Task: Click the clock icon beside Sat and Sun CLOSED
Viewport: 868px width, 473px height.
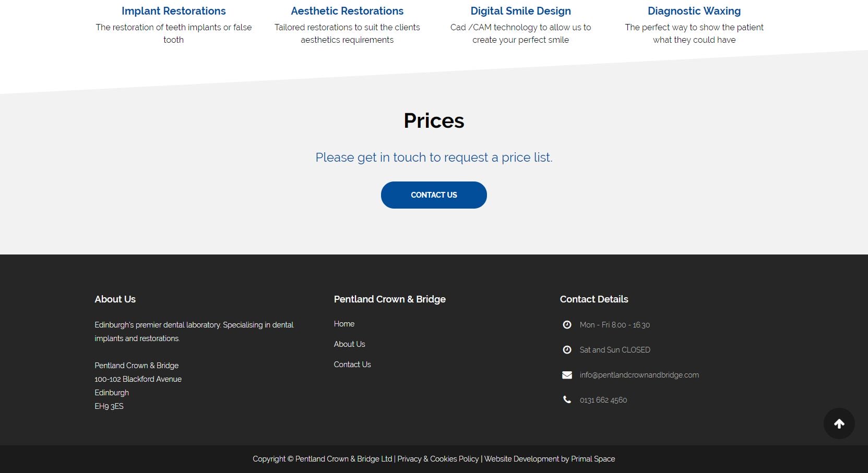Action: point(567,350)
